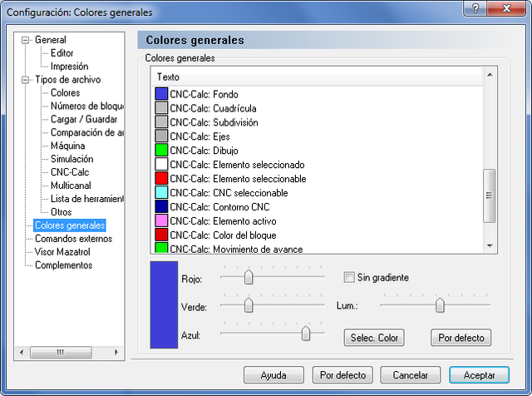This screenshot has height=396, width=532.
Task: Click gray swatch of CNC-Calc: Cuadrícula
Action: pos(161,108)
